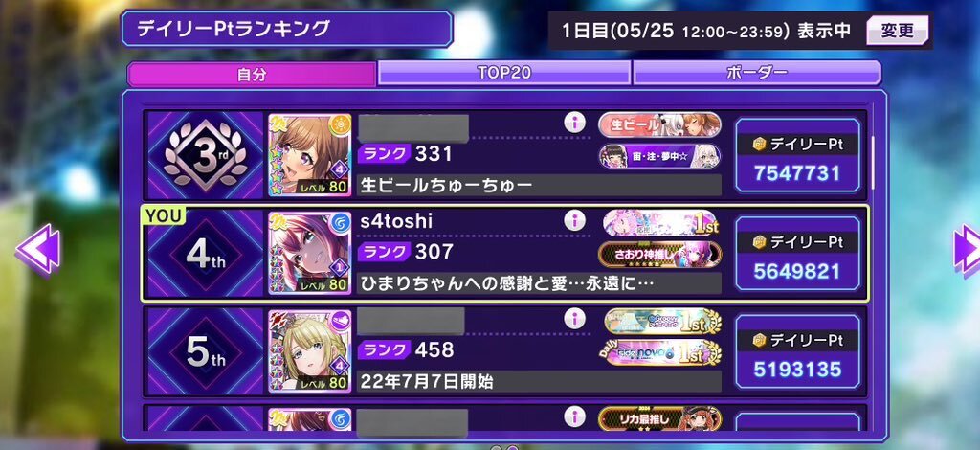Tap the 宙・注・夢中☆ title badge
The height and width of the screenshot is (450, 980).
(x=660, y=156)
